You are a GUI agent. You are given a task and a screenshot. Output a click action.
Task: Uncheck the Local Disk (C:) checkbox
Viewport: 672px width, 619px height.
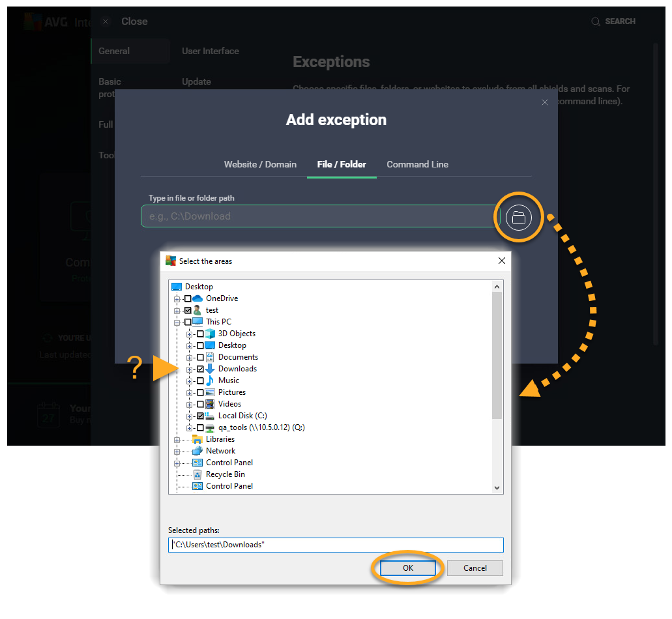pyautogui.click(x=200, y=416)
